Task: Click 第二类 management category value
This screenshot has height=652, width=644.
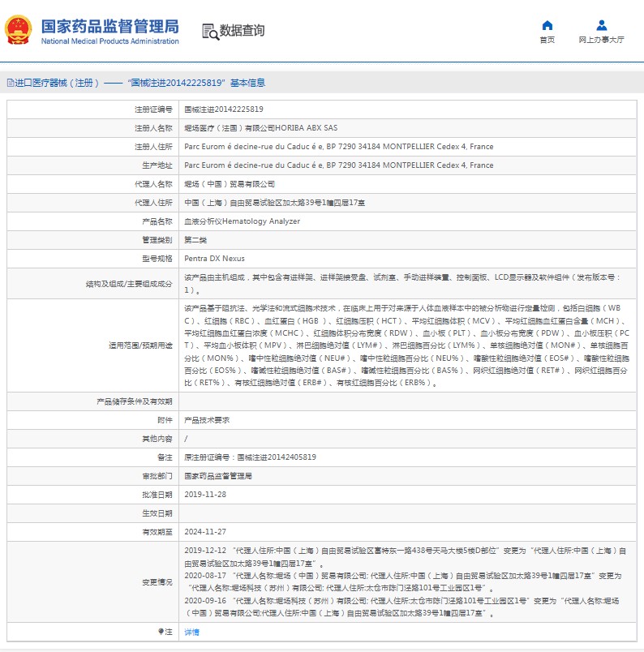Action: 195,240
